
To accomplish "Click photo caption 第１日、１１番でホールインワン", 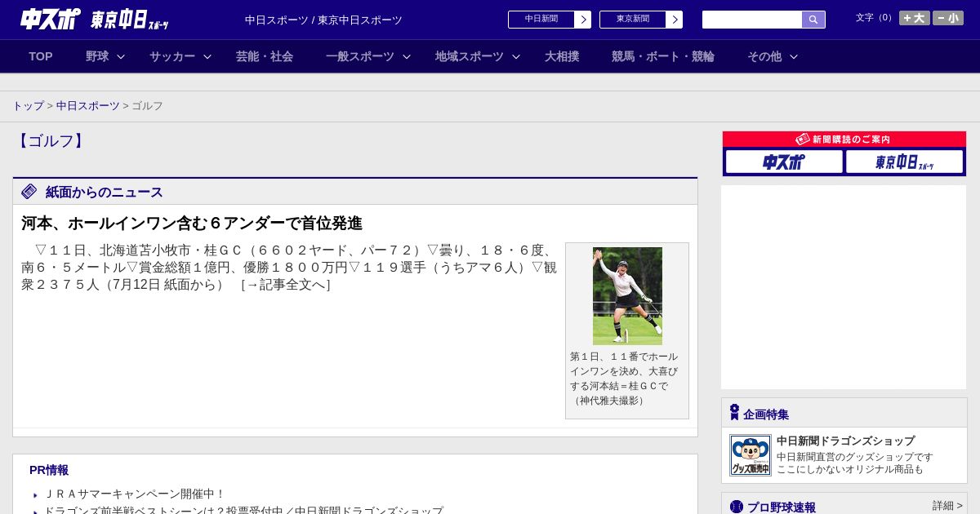I will click(x=624, y=379).
